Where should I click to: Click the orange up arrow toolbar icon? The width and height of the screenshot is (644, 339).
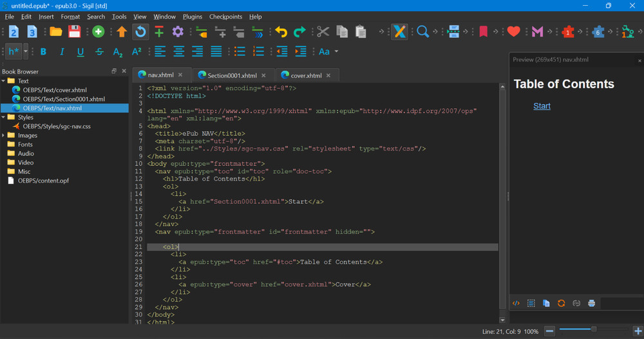(x=122, y=32)
